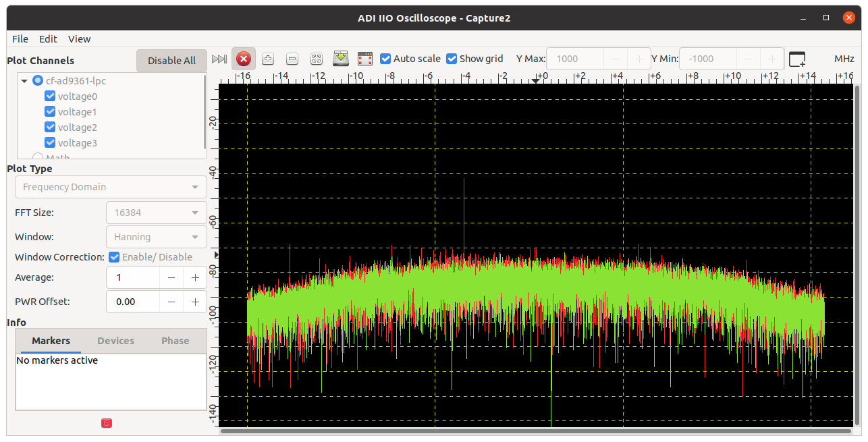The height and width of the screenshot is (442, 868).
Task: Click the frequency axis marker triangle near +0
Action: click(x=535, y=81)
